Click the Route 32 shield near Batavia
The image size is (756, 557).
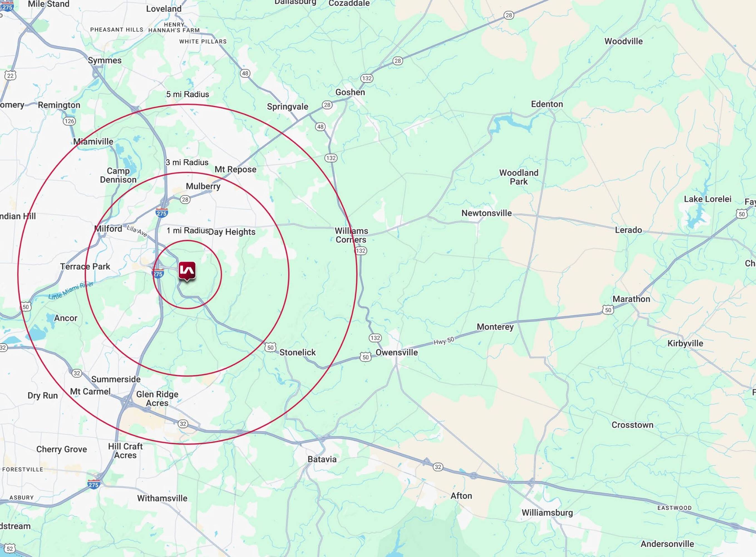pos(438,467)
